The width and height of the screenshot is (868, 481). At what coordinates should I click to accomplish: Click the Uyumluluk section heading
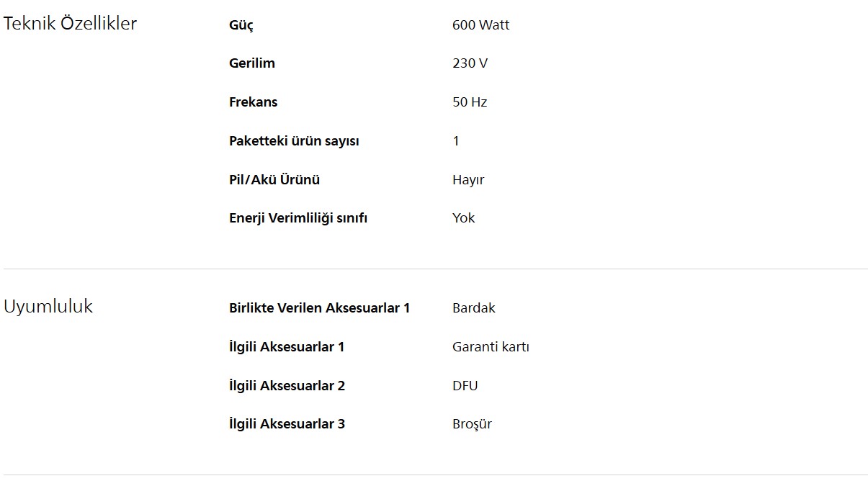click(48, 307)
